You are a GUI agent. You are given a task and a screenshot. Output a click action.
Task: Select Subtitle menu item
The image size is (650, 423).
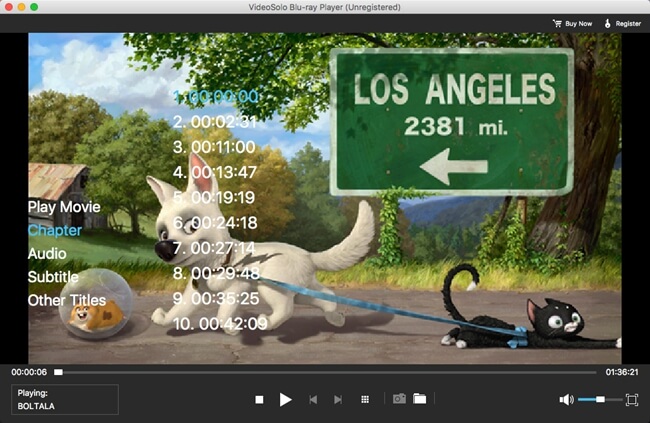(53, 277)
